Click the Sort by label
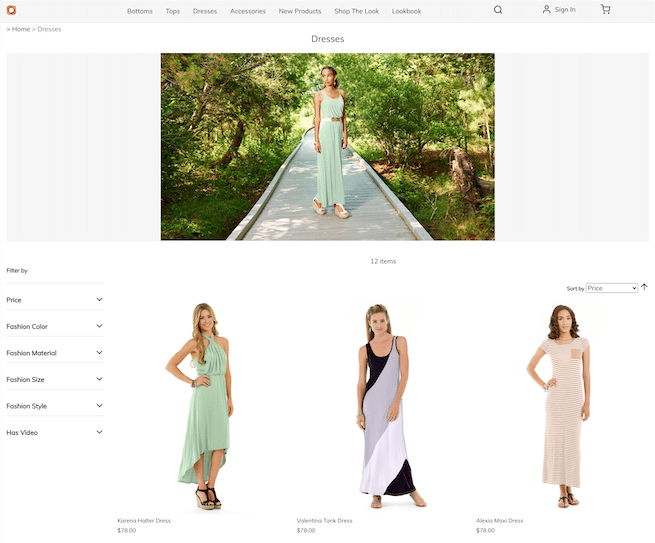The height and width of the screenshot is (543, 655). [x=575, y=289]
